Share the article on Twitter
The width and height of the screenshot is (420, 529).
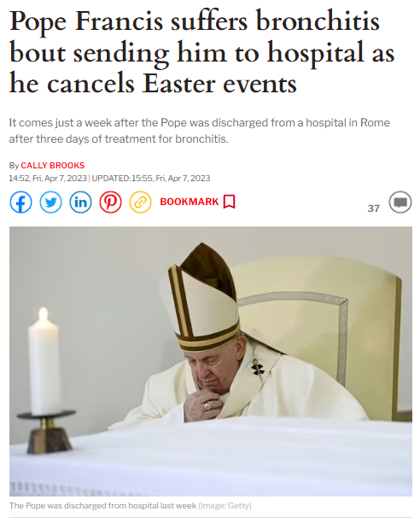[51, 203]
